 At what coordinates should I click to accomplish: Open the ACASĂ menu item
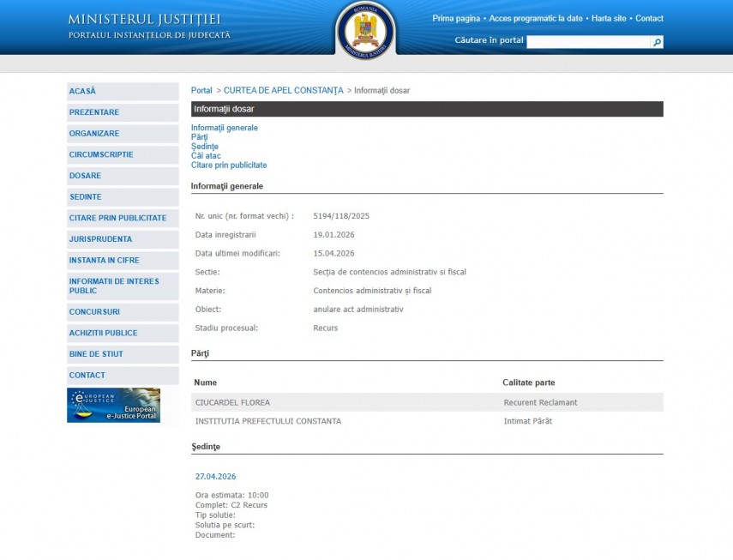[x=83, y=91]
